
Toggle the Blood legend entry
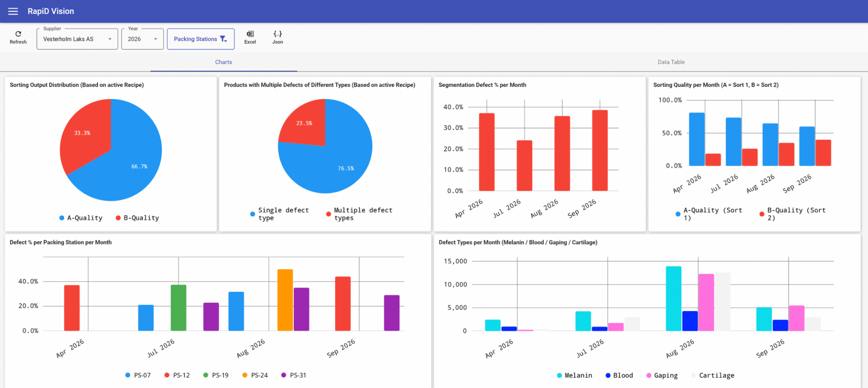click(x=619, y=375)
